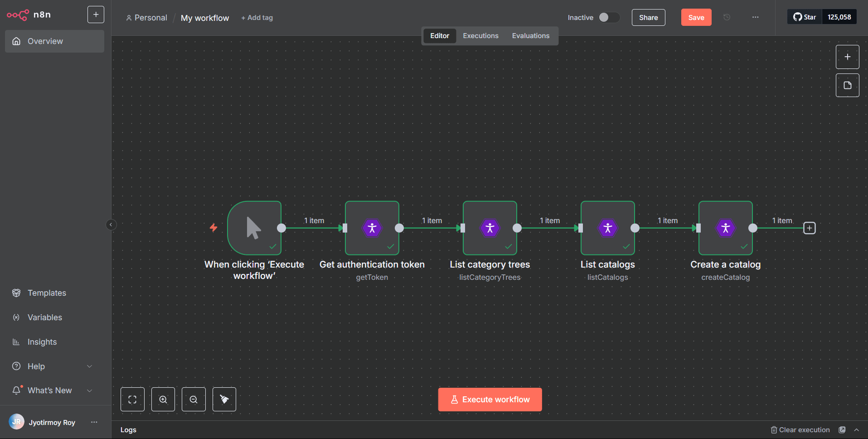Viewport: 868px width, 439px height.
Task: Open the Variables section in sidebar
Action: [x=44, y=317]
